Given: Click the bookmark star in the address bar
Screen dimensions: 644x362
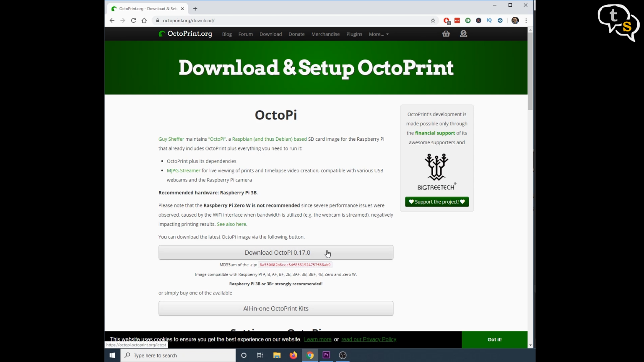Looking at the screenshot, I should pyautogui.click(x=433, y=20).
